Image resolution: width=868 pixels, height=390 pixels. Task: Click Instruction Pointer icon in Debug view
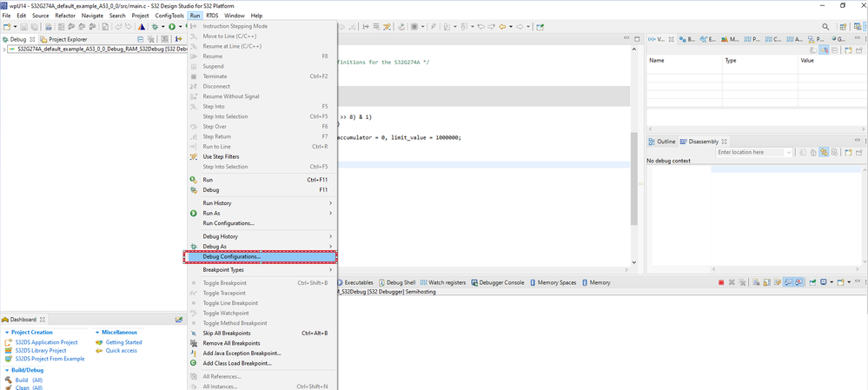[x=179, y=39]
